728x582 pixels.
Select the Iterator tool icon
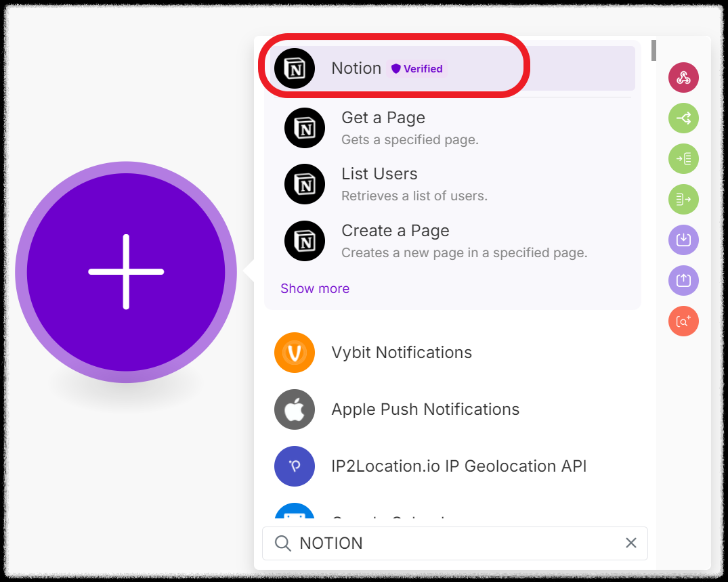click(x=683, y=158)
